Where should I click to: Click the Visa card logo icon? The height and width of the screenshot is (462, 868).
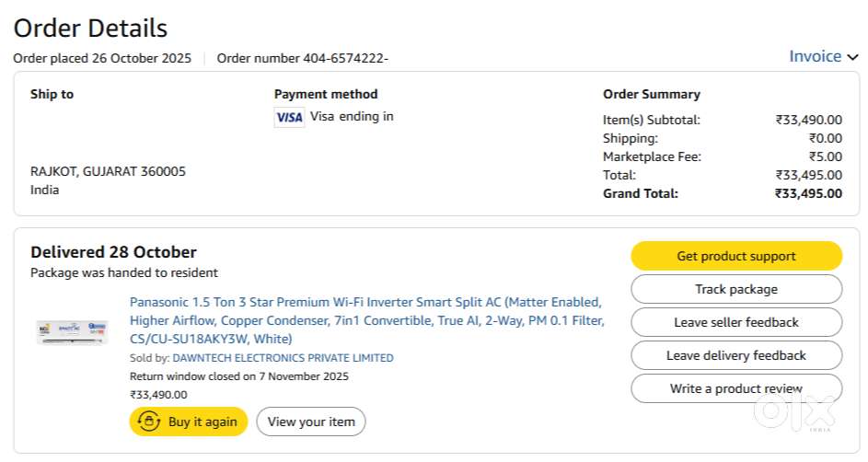[289, 118]
